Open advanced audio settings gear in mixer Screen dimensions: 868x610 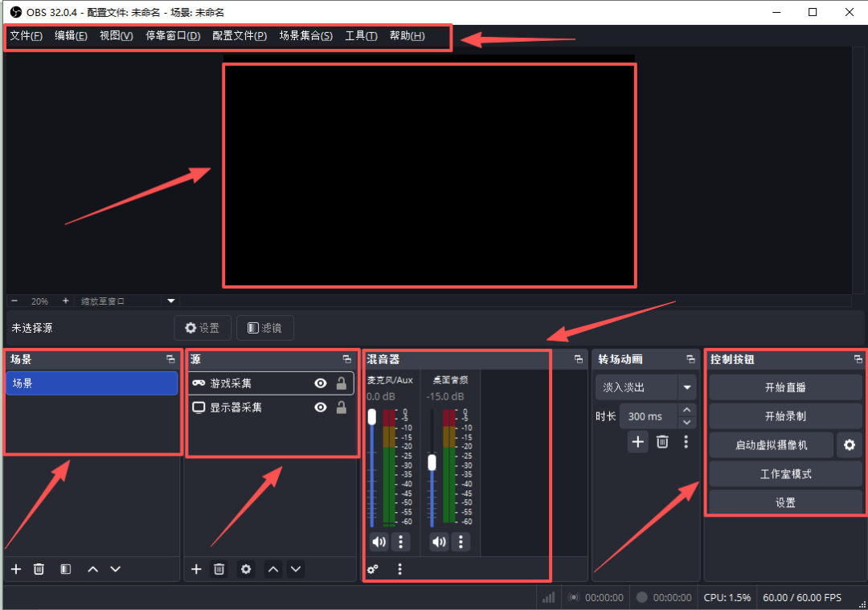(371, 569)
